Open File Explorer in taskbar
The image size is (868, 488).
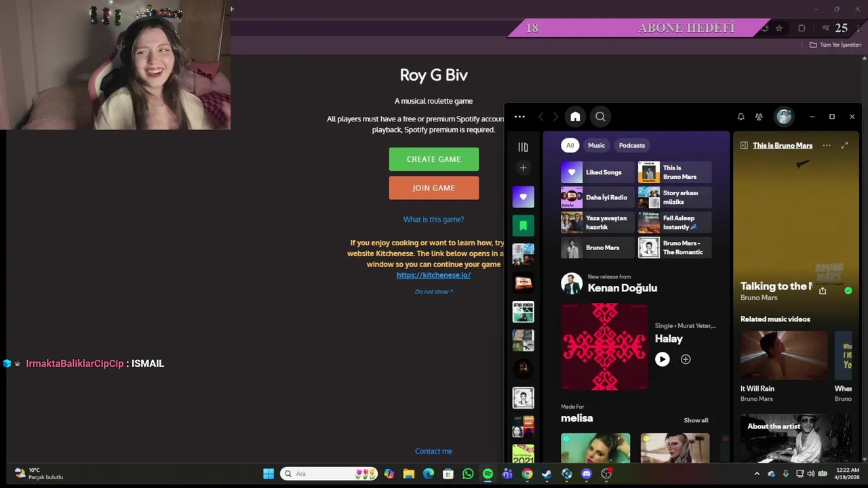point(408,474)
